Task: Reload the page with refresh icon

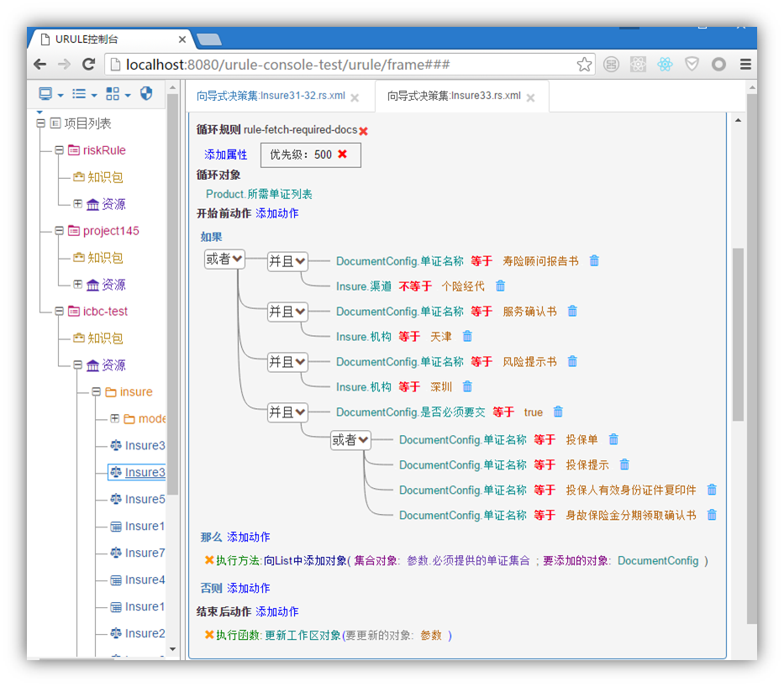Action: click(88, 65)
